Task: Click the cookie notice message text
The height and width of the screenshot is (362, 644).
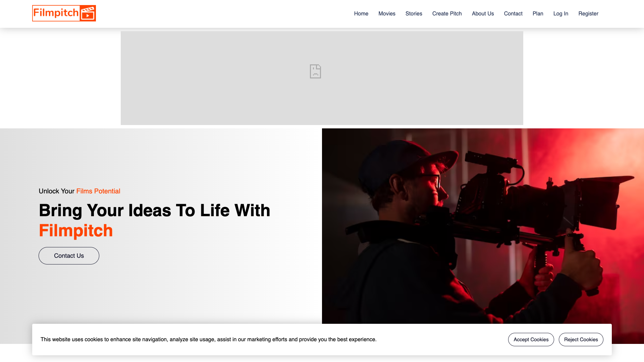Action: 208,340
